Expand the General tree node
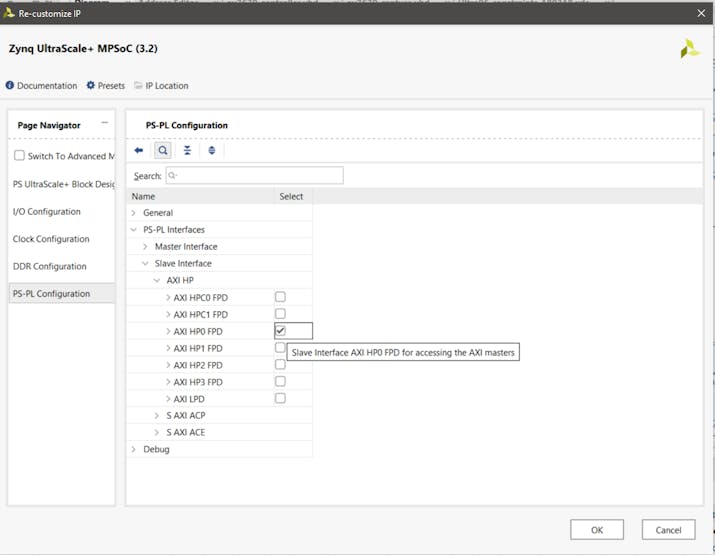715x555 pixels. tap(134, 213)
